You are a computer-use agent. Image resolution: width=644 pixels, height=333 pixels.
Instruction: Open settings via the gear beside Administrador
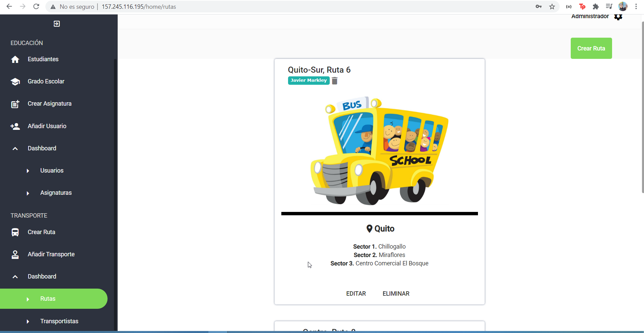[x=618, y=16]
